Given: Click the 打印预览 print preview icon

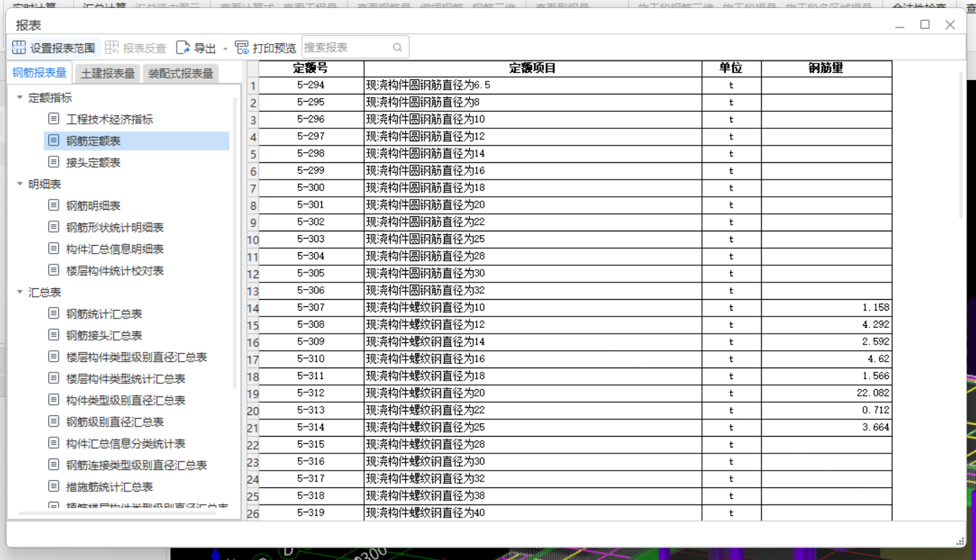Looking at the screenshot, I should pos(241,48).
